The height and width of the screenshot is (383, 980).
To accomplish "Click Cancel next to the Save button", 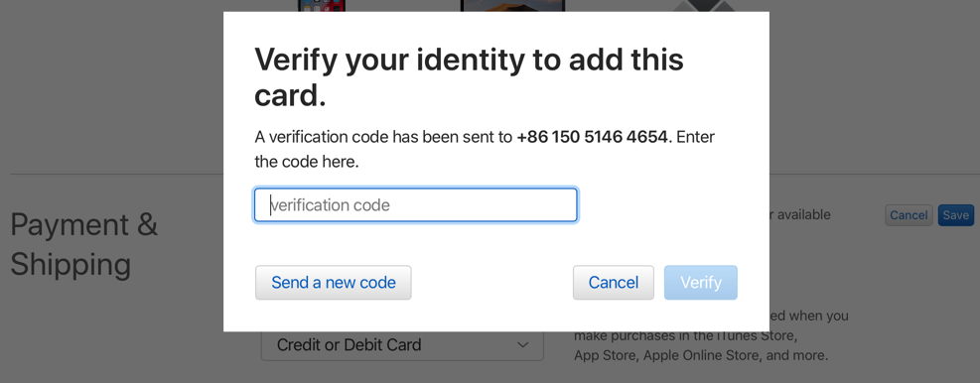I will 909,215.
